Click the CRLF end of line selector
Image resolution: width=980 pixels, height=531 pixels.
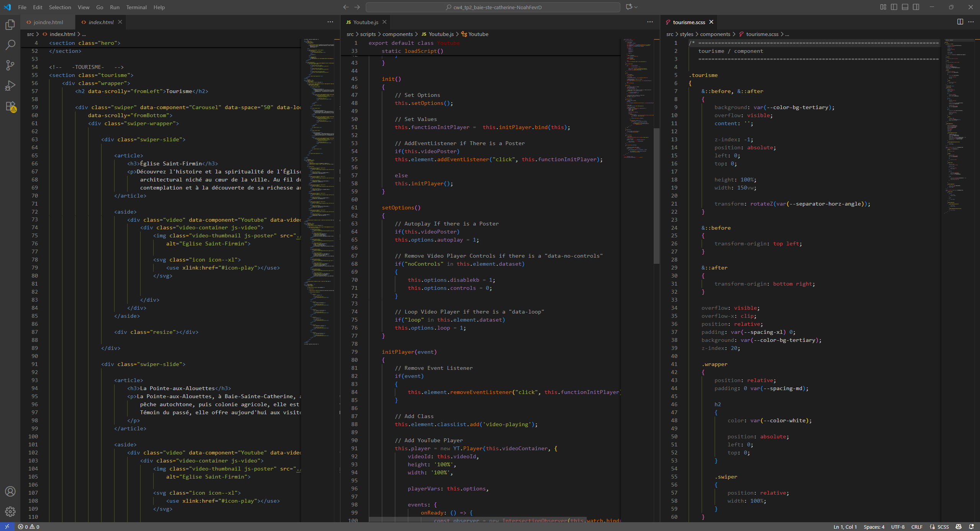point(916,527)
